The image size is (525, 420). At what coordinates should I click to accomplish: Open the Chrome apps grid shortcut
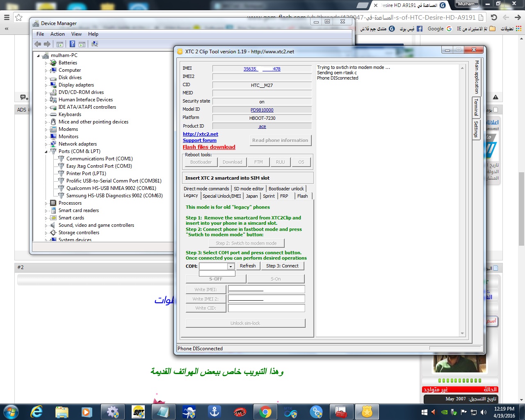point(511,29)
